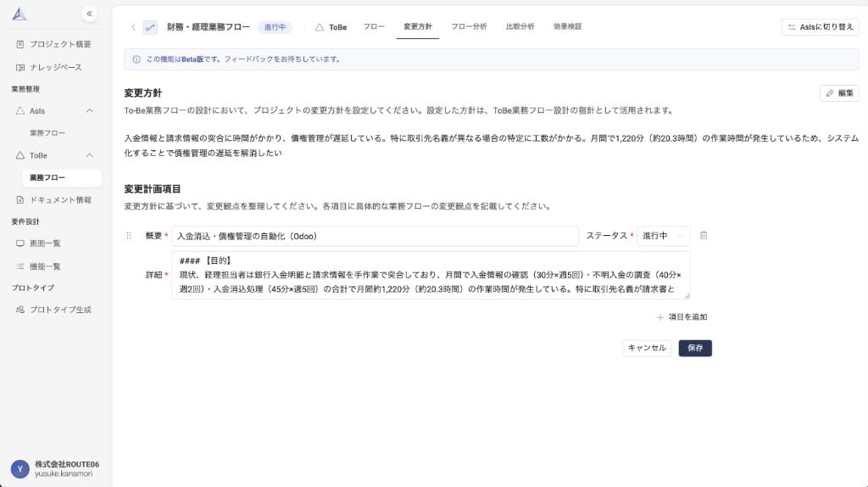The height and width of the screenshot is (487, 868).
Task: Click the flow chart icon beside title
Action: [x=150, y=27]
